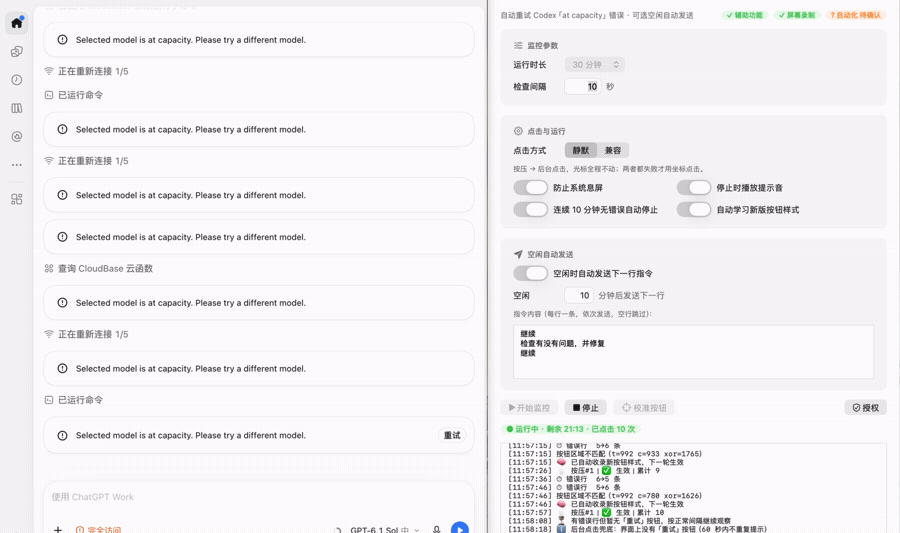Screen dimensions: 900x533
Task: Open the three-dots more icon in sidebar
Action: pos(17,165)
